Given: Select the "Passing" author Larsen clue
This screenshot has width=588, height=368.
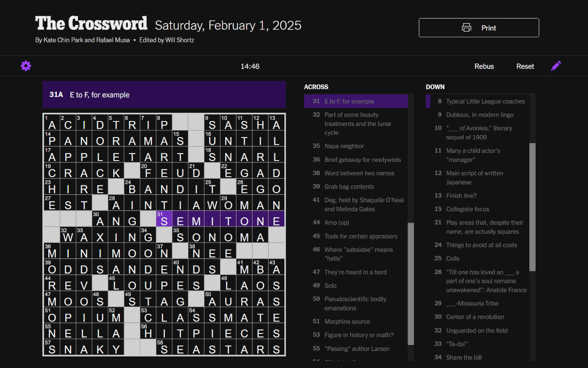Looking at the screenshot, I should click(356, 349).
